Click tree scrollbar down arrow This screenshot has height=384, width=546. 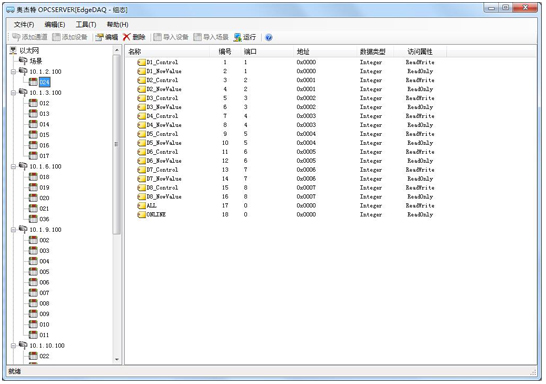click(x=117, y=359)
